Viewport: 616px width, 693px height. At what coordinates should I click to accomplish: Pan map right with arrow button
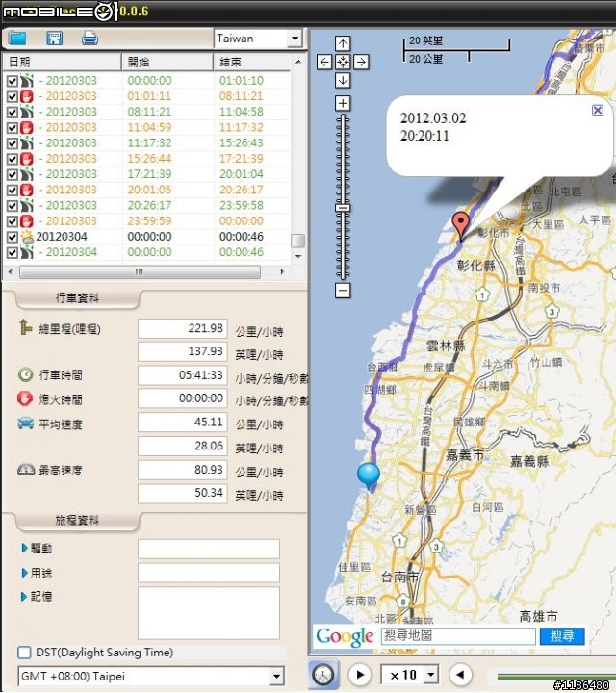pyautogui.click(x=361, y=62)
